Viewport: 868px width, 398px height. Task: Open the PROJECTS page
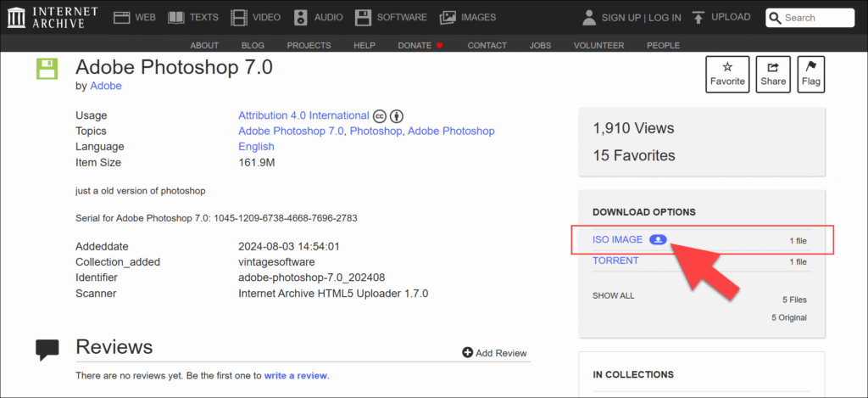[309, 46]
